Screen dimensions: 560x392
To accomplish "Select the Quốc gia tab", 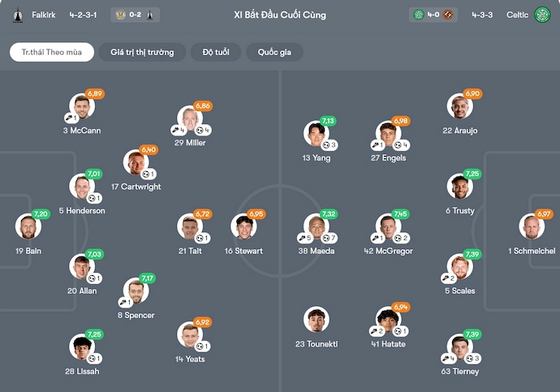I will [x=274, y=52].
